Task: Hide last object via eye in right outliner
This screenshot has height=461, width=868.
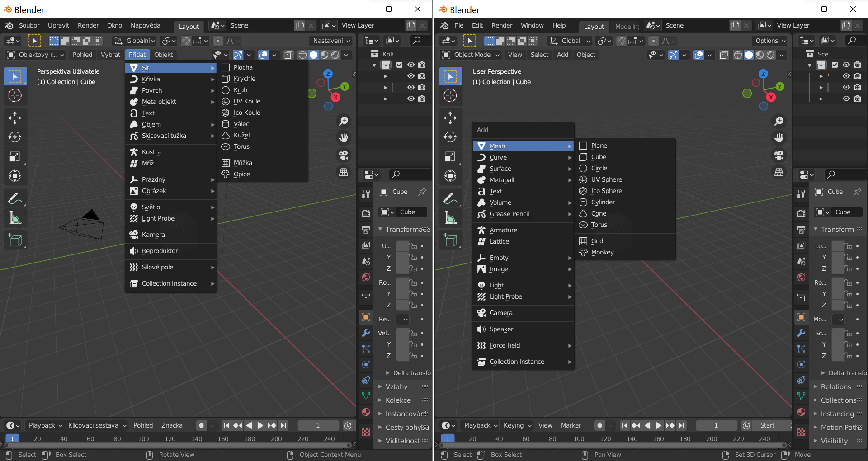Action: coord(846,99)
